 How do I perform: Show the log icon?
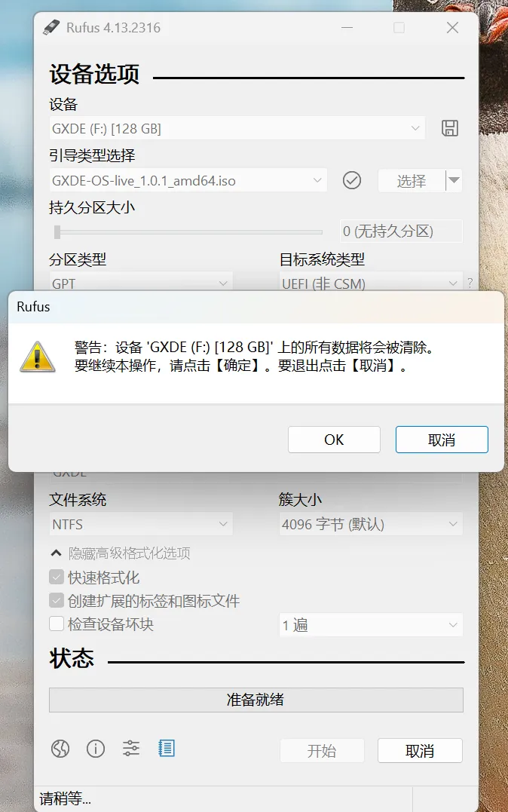click(x=167, y=749)
